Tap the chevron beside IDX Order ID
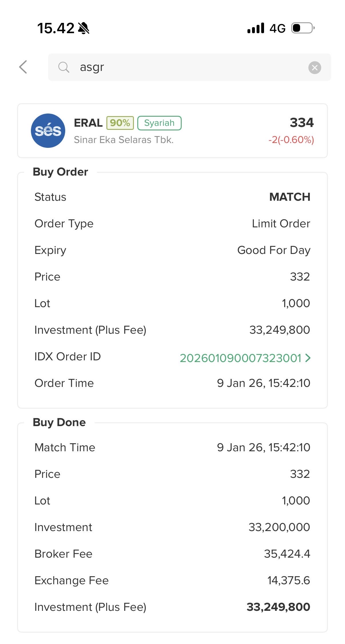 [308, 358]
